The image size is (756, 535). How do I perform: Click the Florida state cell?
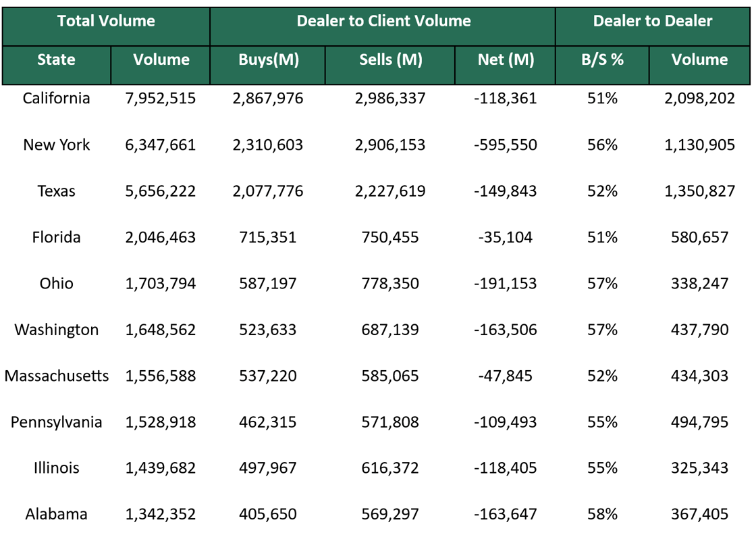pos(57,237)
